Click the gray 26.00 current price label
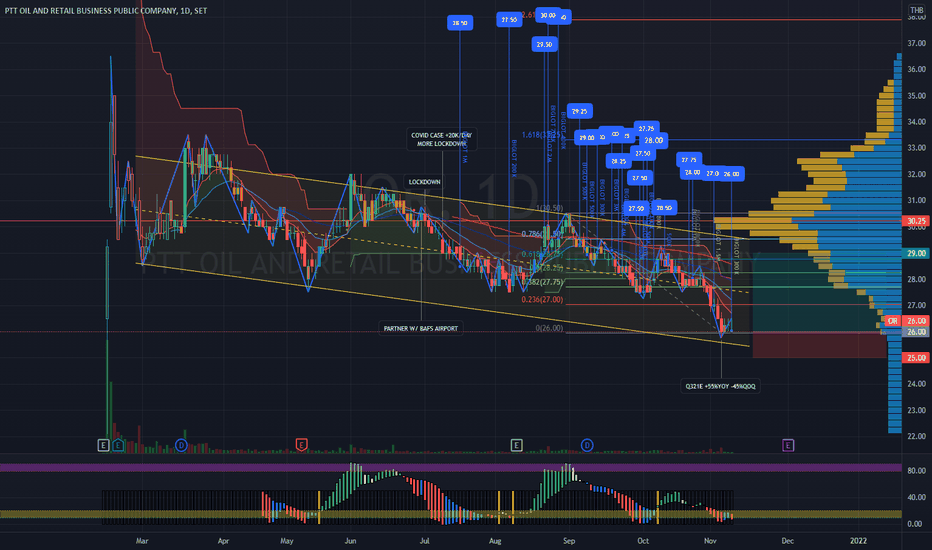The image size is (932, 550). click(x=917, y=332)
